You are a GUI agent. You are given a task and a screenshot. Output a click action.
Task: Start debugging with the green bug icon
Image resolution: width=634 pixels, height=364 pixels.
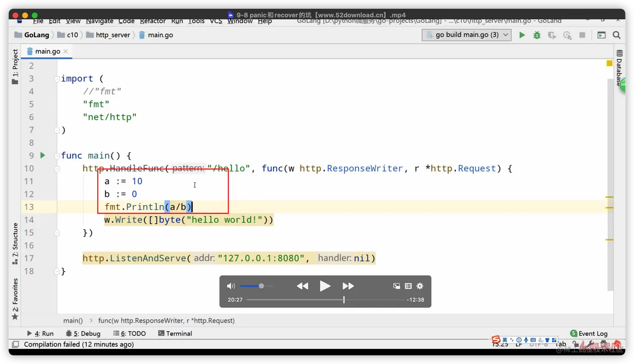coord(537,35)
